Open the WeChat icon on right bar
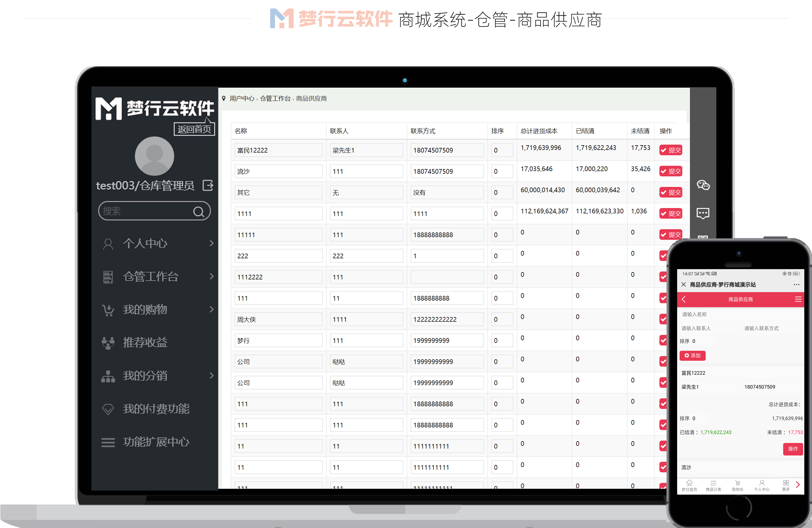Viewport: 812px width, 528px height. (703, 185)
